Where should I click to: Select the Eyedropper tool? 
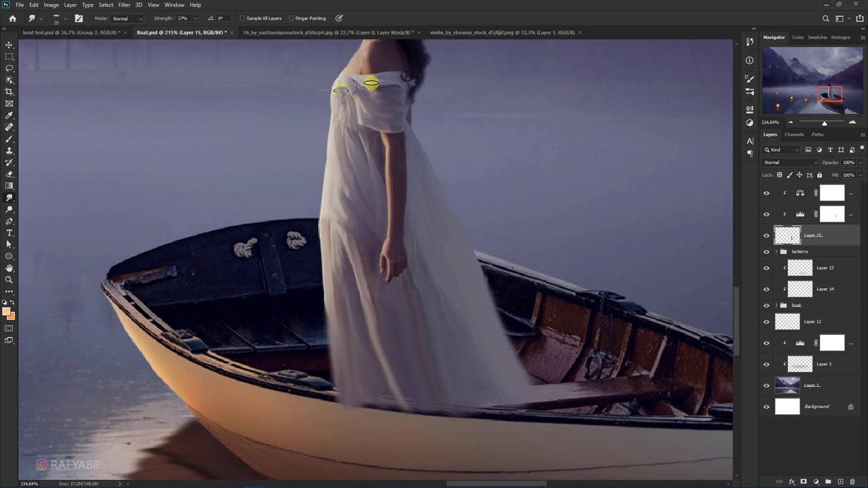pyautogui.click(x=9, y=115)
